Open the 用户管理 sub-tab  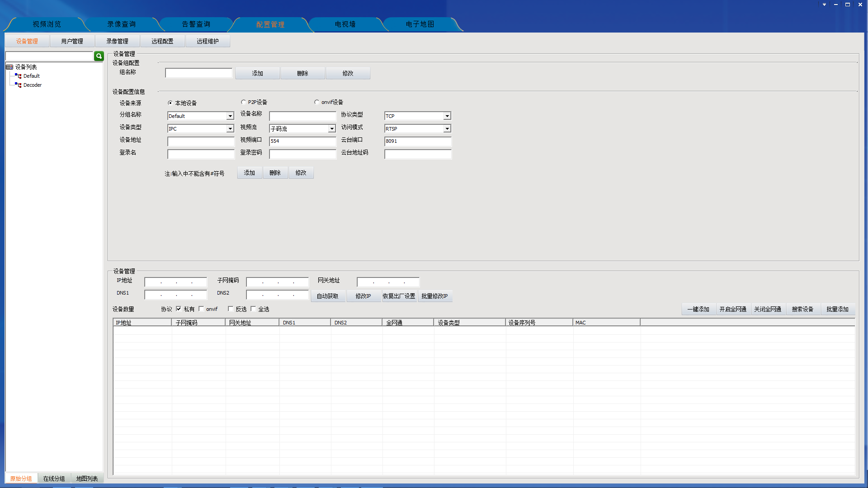tap(72, 41)
